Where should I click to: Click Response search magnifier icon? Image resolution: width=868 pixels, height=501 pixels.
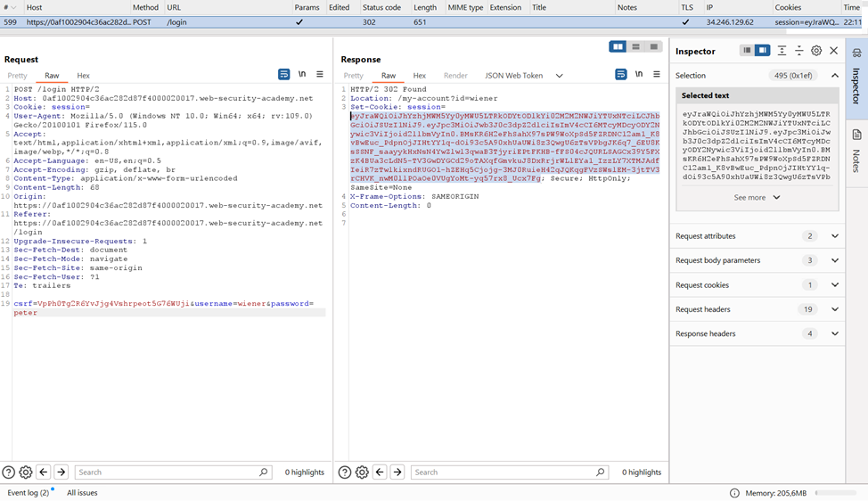tap(600, 472)
